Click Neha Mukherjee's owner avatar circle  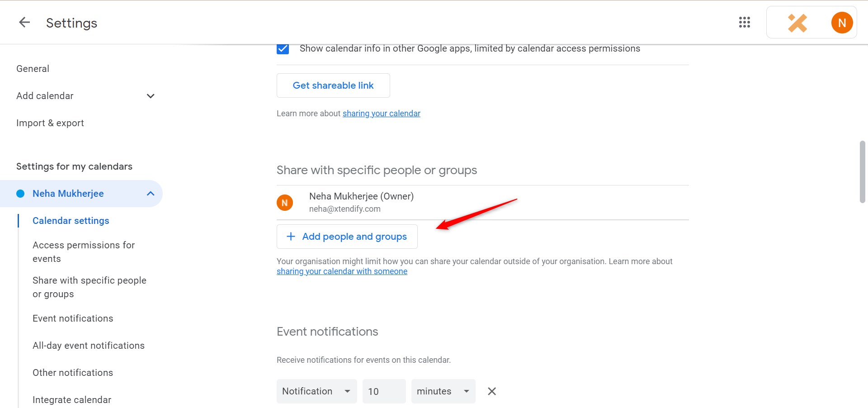[x=285, y=202]
